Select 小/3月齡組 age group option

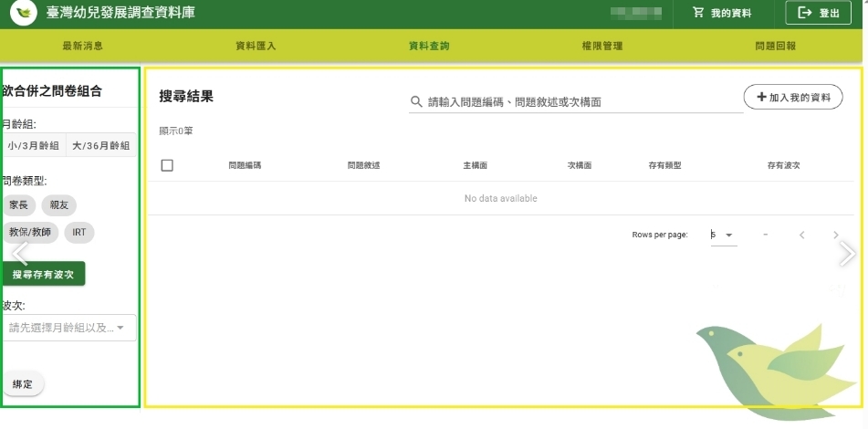pyautogui.click(x=34, y=145)
